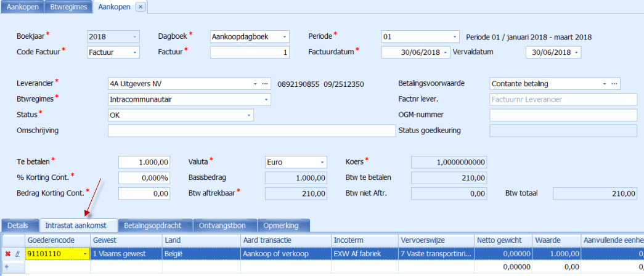Close the active Aankopen tab
Screen dimensions: 644x276
point(140,7)
